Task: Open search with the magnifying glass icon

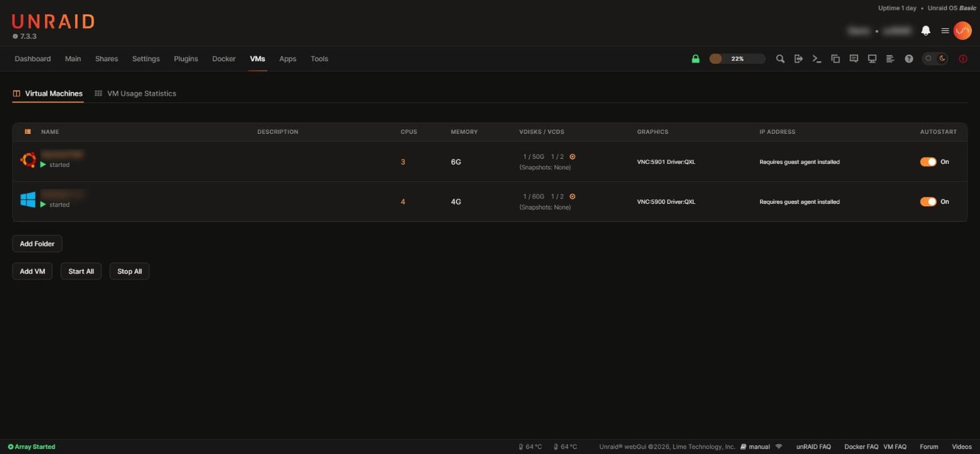Action: (780, 59)
